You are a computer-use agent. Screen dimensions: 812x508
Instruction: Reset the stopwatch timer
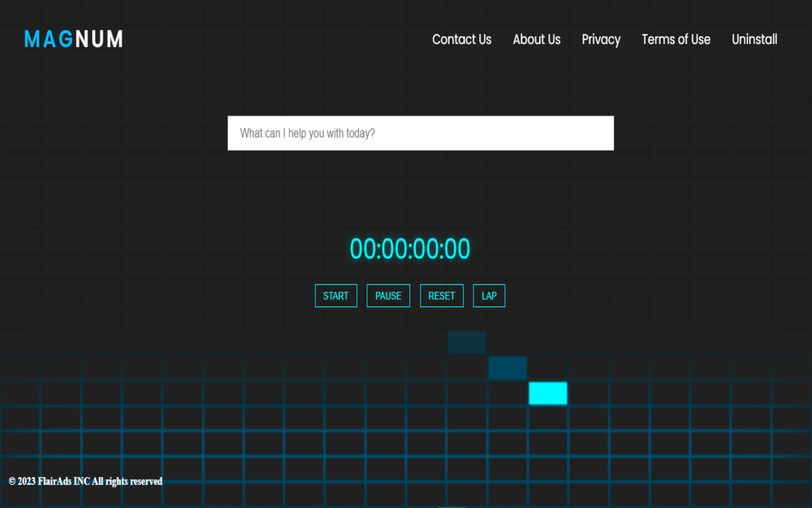click(x=442, y=296)
